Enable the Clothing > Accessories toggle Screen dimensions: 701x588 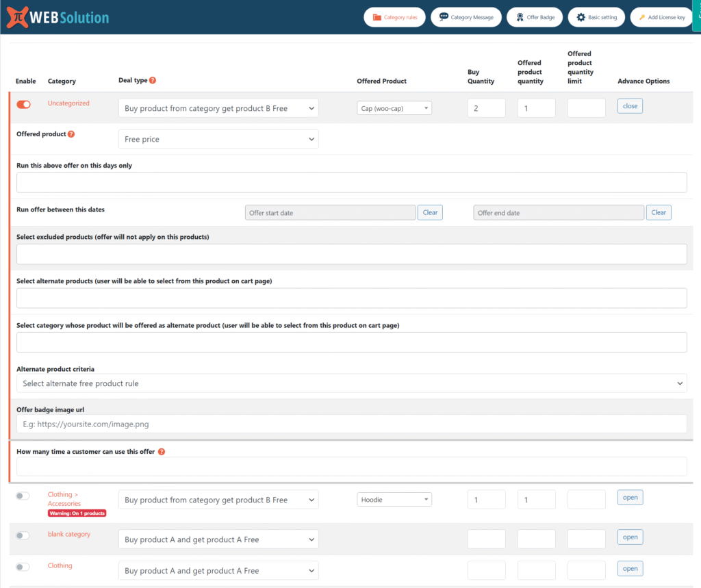23,496
